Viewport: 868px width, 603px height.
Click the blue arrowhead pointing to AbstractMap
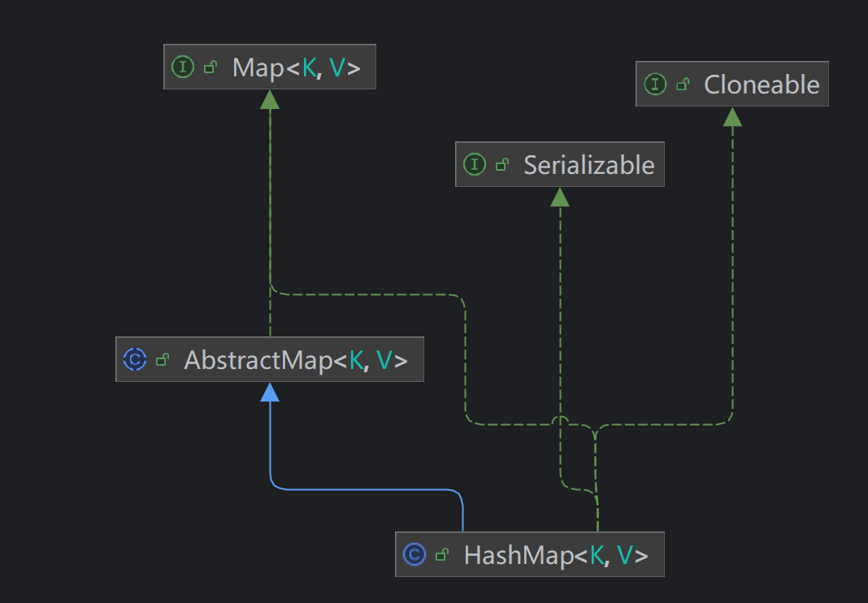pos(270,392)
